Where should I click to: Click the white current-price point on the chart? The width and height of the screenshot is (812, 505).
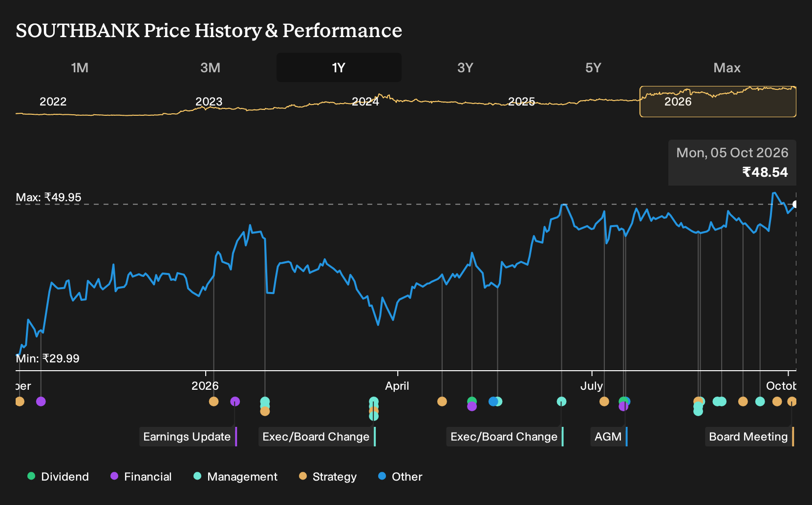795,204
